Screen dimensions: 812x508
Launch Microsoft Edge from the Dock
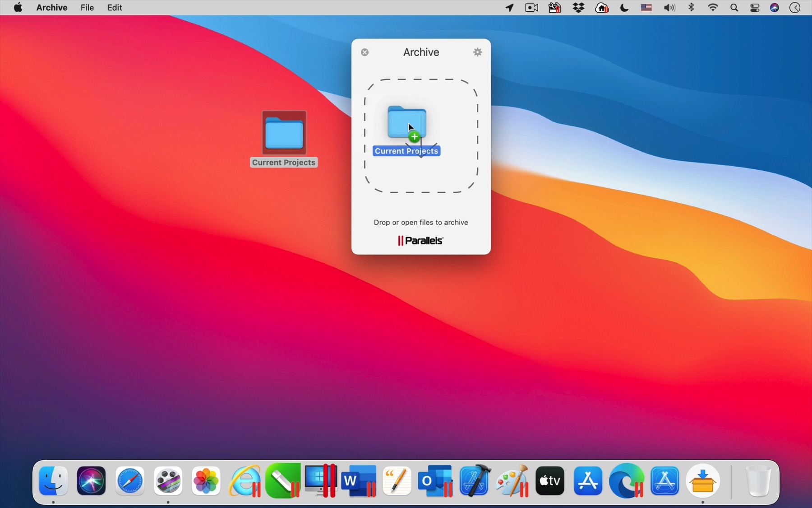(x=627, y=481)
